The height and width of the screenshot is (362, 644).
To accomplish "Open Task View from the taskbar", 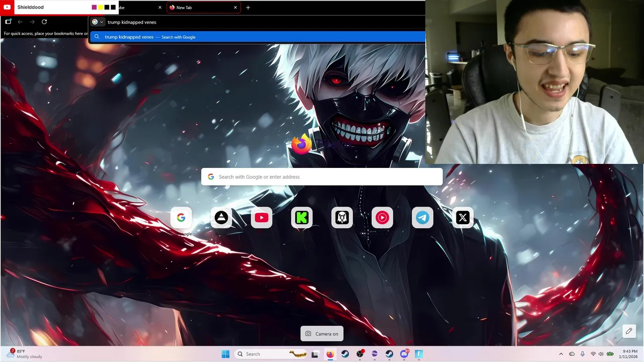I will click(x=315, y=354).
